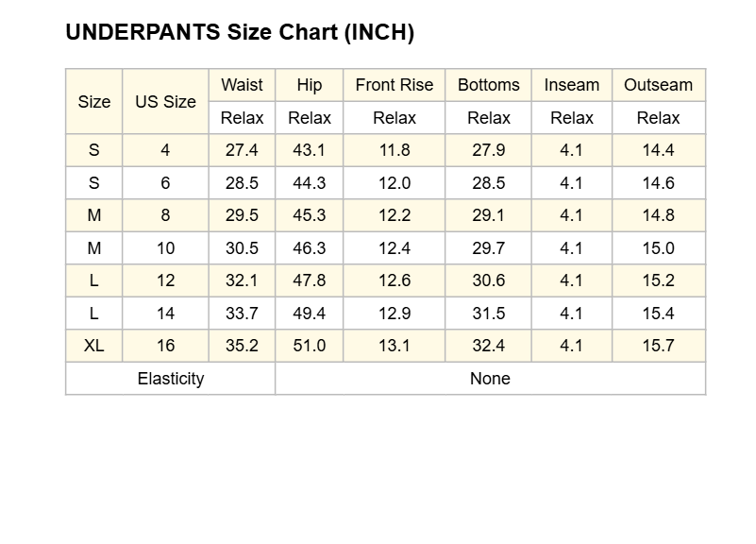The image size is (756, 544).
Task: Click the UNDERPANTS Size Chart title
Action: click(x=240, y=32)
